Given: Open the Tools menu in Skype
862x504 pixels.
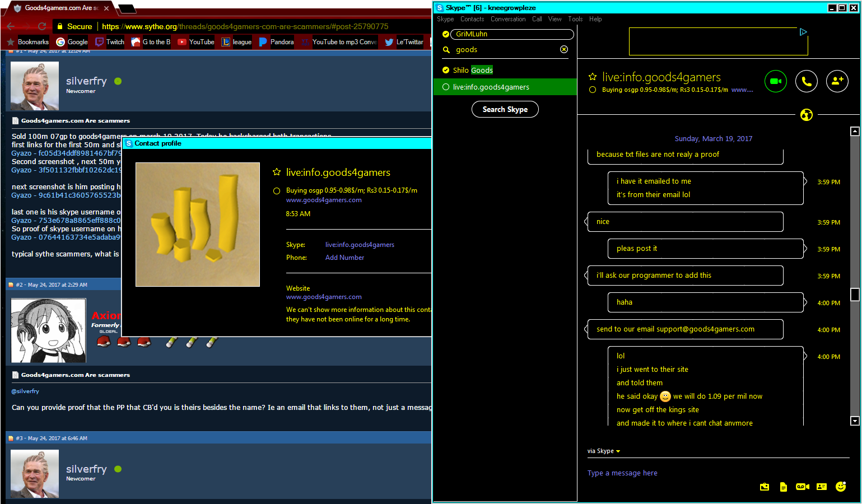Looking at the screenshot, I should point(575,19).
